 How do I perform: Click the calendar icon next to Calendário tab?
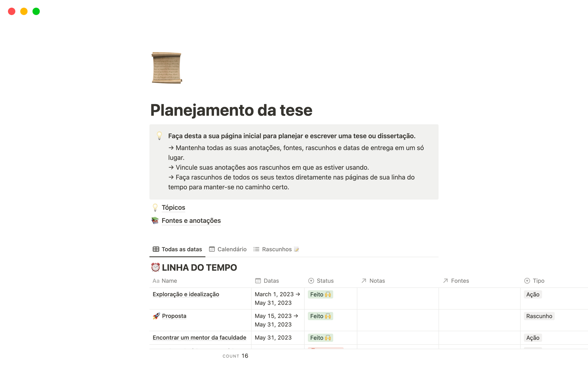pyautogui.click(x=212, y=249)
